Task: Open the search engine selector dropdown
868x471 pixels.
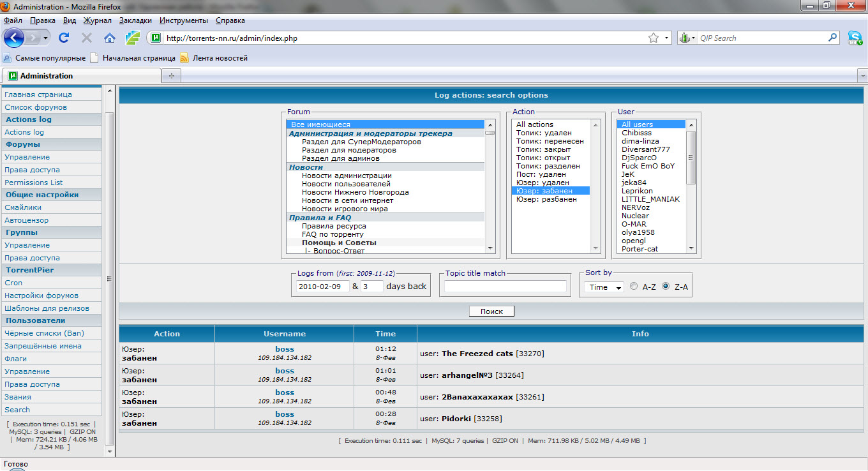Action: 687,38
